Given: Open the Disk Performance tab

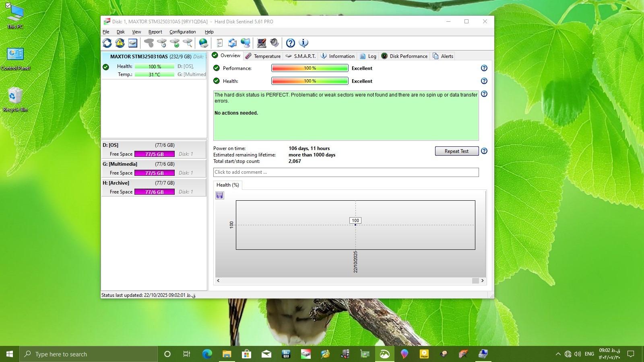Looking at the screenshot, I should coord(405,56).
